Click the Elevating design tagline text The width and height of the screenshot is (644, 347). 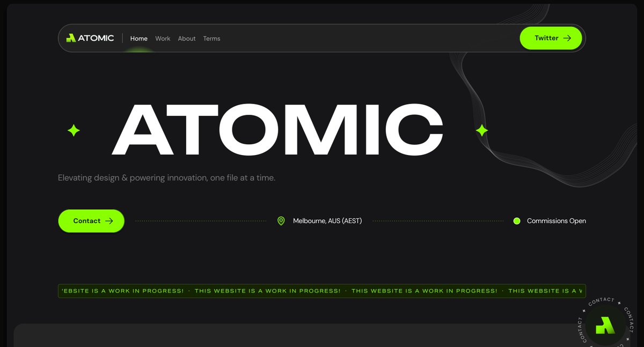[x=166, y=178]
